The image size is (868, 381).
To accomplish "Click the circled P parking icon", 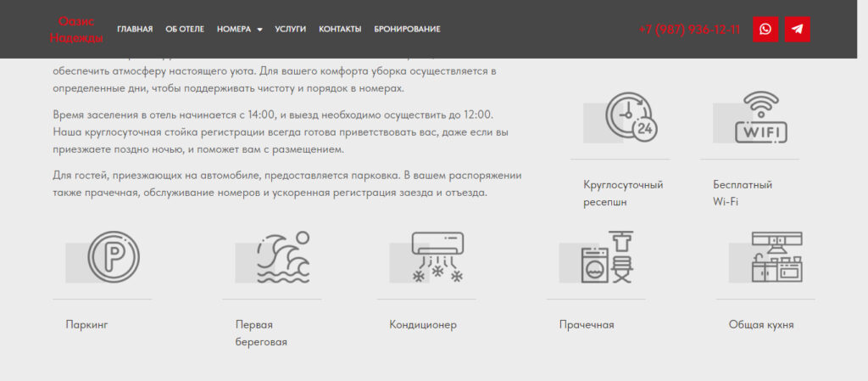I will point(114,257).
